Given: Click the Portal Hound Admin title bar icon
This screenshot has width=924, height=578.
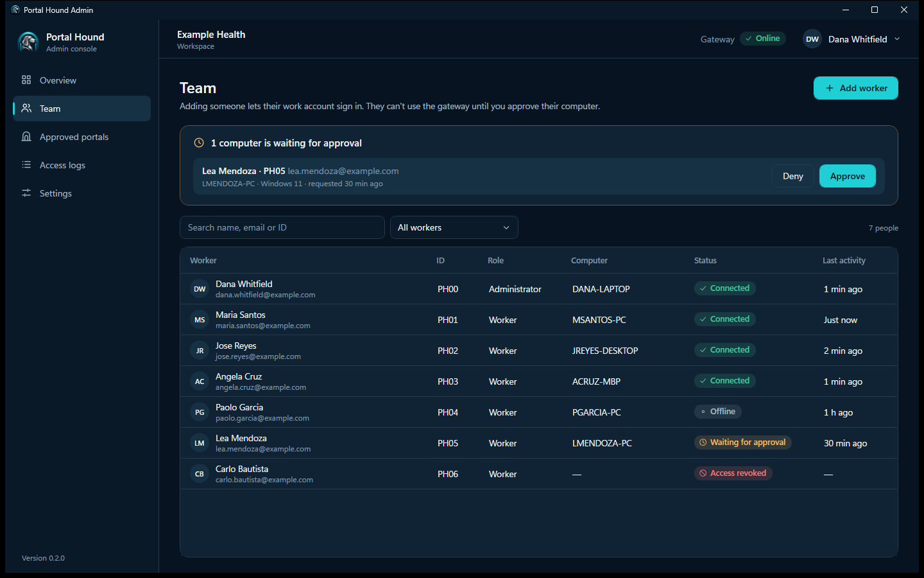Looking at the screenshot, I should (15, 10).
